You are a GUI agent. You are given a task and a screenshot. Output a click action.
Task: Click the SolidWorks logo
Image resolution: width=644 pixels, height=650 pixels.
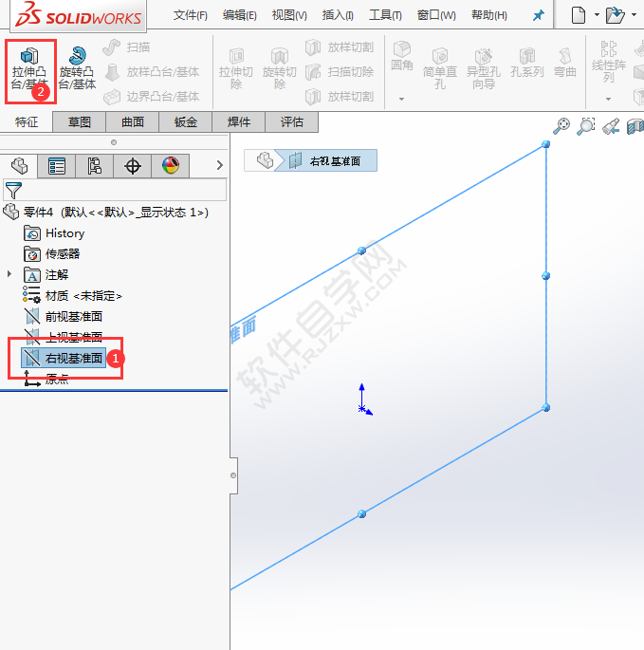pos(78,15)
